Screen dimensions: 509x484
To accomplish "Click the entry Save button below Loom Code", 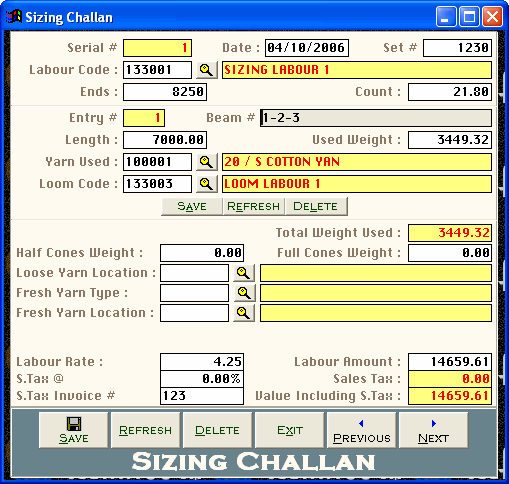I will 192,206.
